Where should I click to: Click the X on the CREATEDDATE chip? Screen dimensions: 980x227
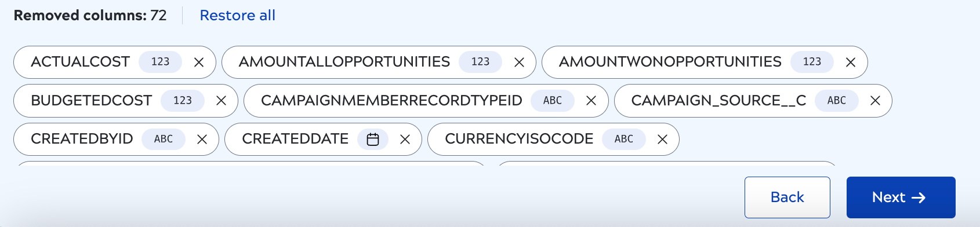pyautogui.click(x=405, y=140)
